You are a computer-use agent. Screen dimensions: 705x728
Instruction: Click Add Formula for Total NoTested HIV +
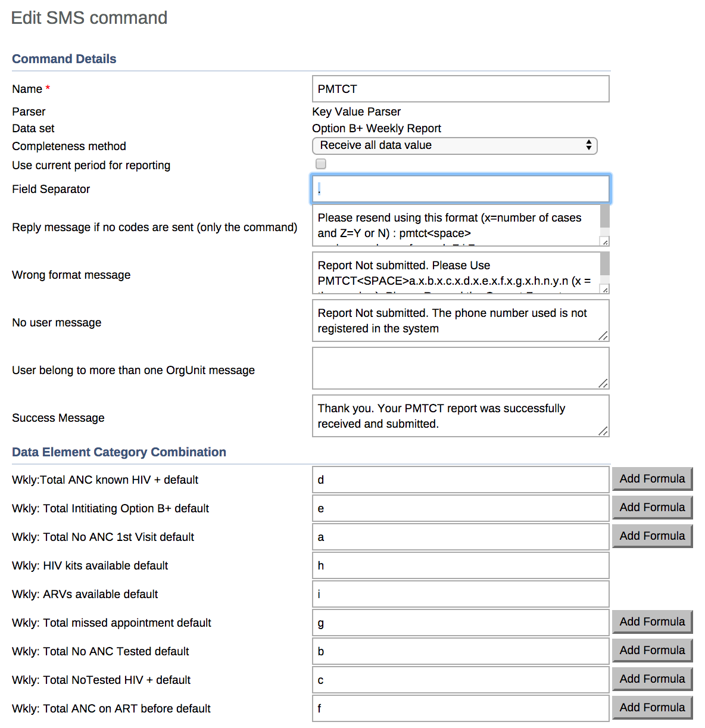click(x=652, y=679)
